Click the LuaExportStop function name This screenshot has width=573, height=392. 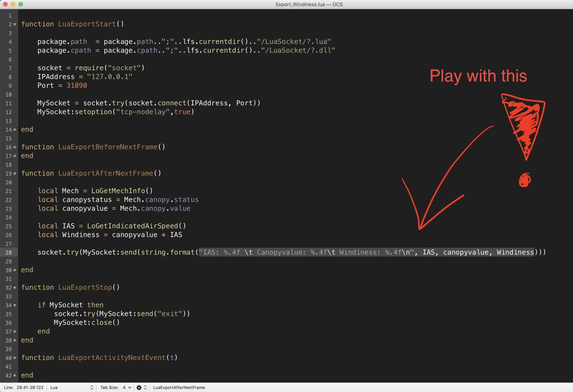click(x=85, y=287)
